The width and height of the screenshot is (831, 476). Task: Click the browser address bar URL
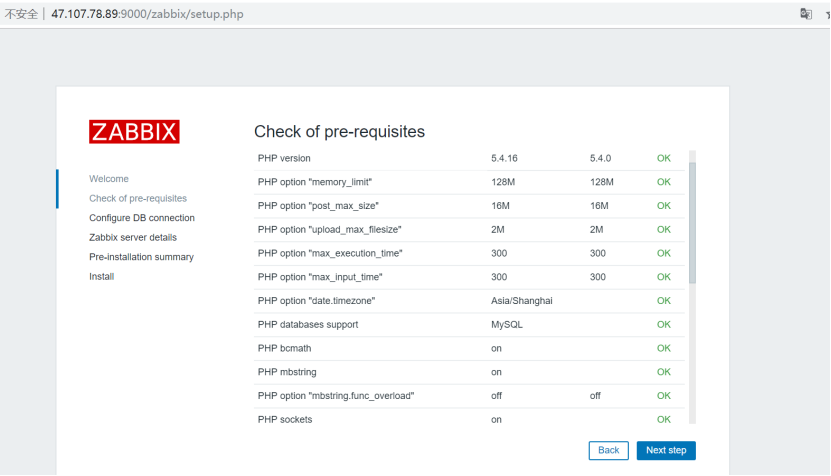pos(147,14)
